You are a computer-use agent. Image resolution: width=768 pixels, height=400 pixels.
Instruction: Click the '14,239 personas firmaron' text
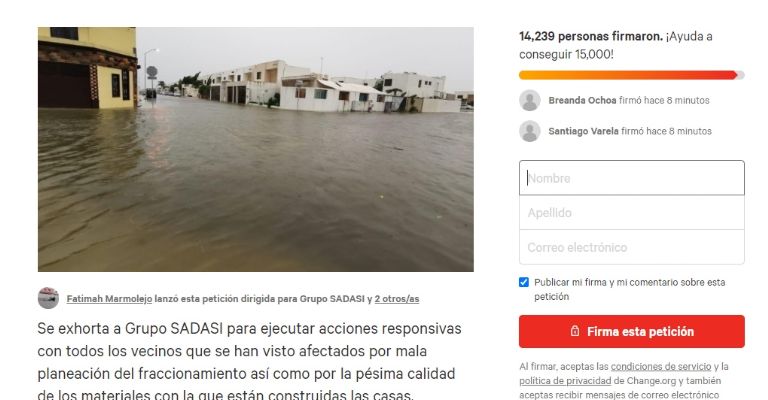[591, 36]
